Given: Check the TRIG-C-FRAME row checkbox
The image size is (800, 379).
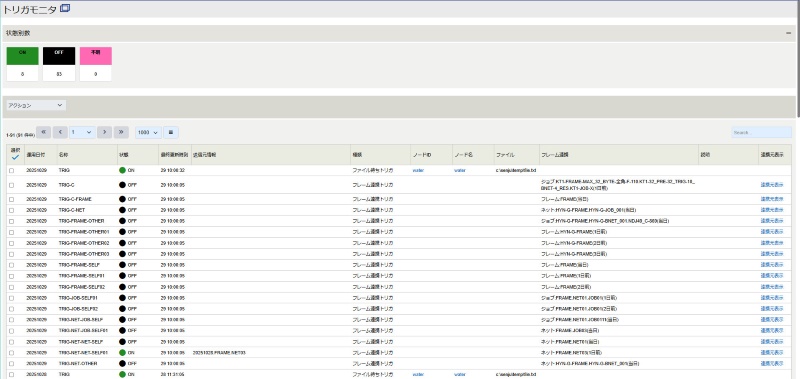Looking at the screenshot, I should [12, 199].
